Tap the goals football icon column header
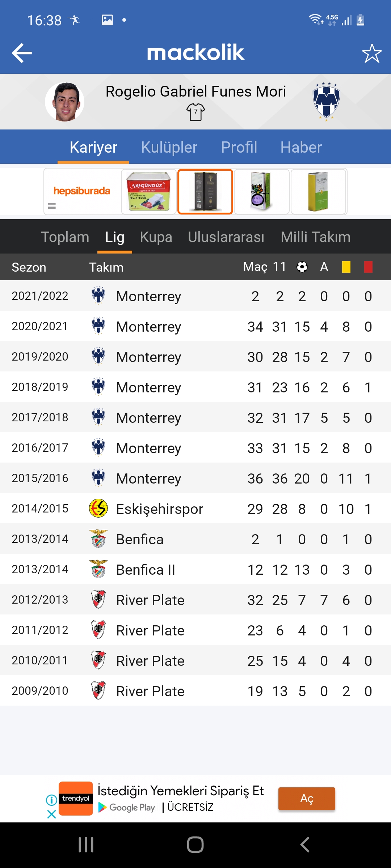 302,267
